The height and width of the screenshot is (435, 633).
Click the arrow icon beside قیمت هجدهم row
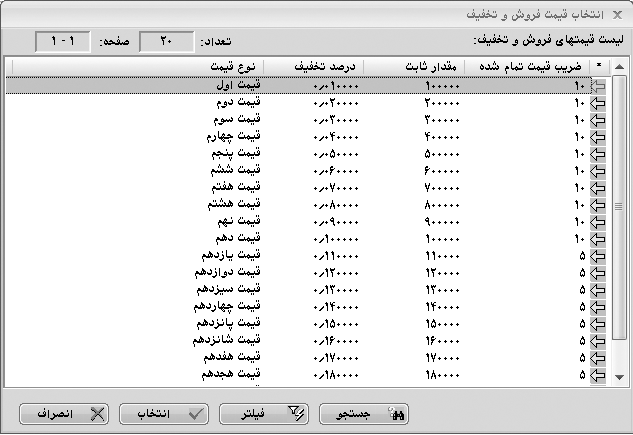pyautogui.click(x=599, y=375)
